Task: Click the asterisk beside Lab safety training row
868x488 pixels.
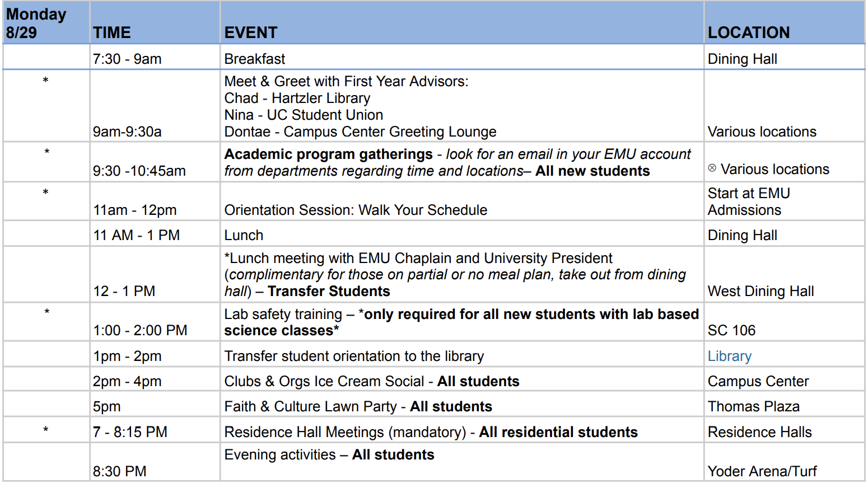Action: point(47,312)
